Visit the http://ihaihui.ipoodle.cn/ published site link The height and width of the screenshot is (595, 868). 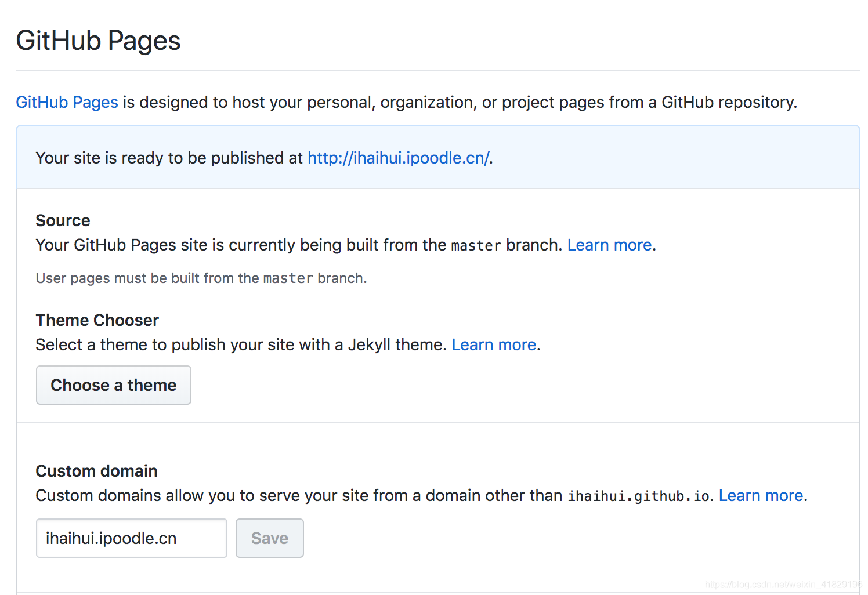398,158
